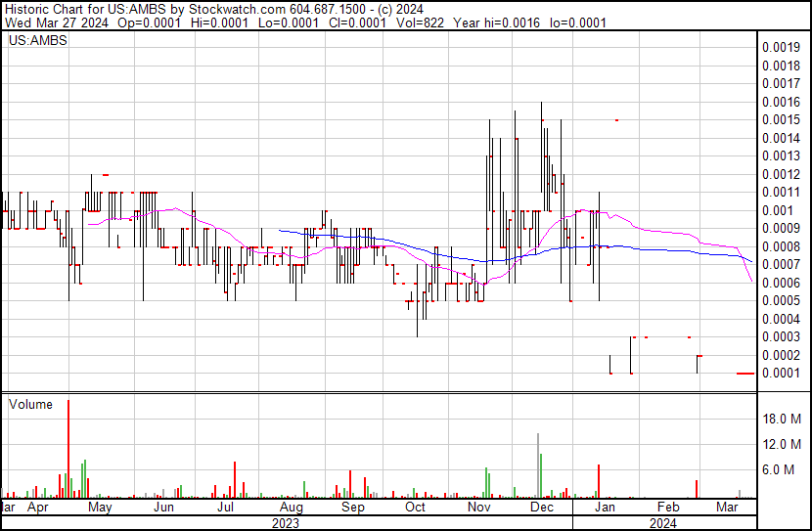
Task: Click the 0.0003 price axis label
Action: coord(781,337)
